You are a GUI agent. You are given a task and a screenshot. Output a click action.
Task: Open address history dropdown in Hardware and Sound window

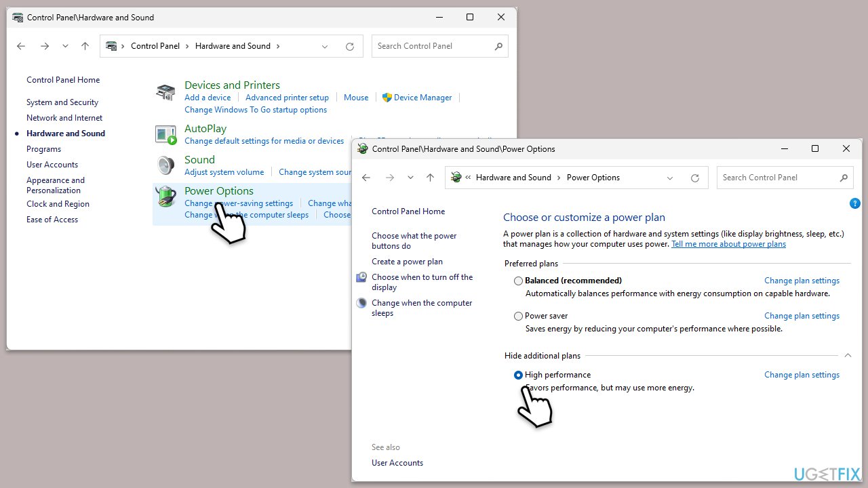325,46
